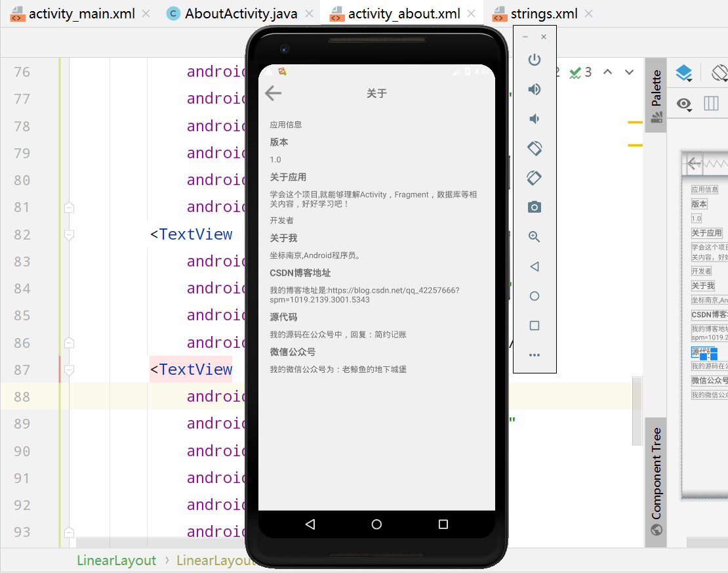728x573 pixels.
Task: Tap the back arrow in the About screen
Action: pyautogui.click(x=273, y=93)
